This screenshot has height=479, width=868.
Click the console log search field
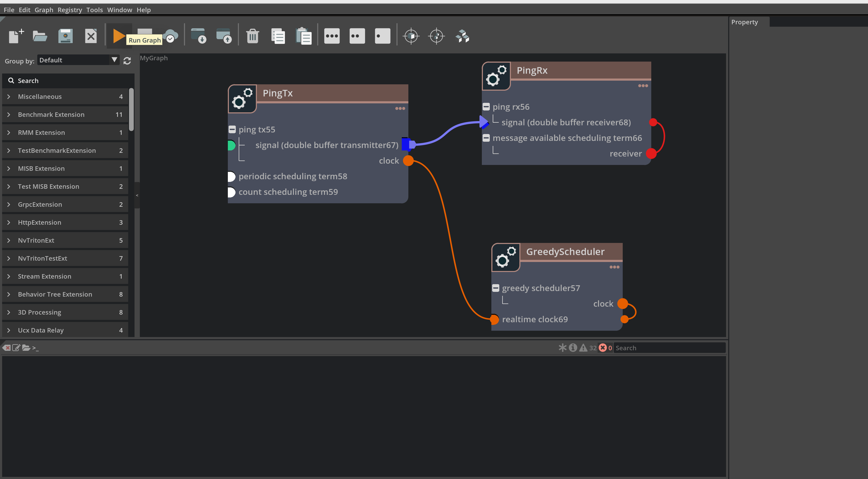click(x=669, y=348)
